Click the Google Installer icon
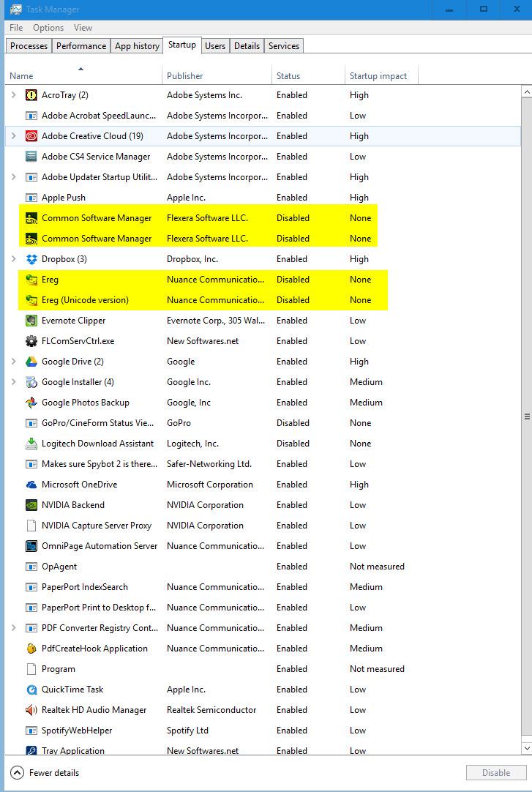Image resolution: width=532 pixels, height=792 pixels. pos(31,382)
